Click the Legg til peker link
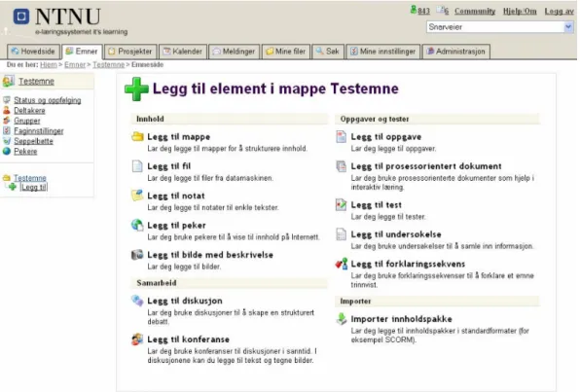580x392 pixels. pyautogui.click(x=176, y=226)
